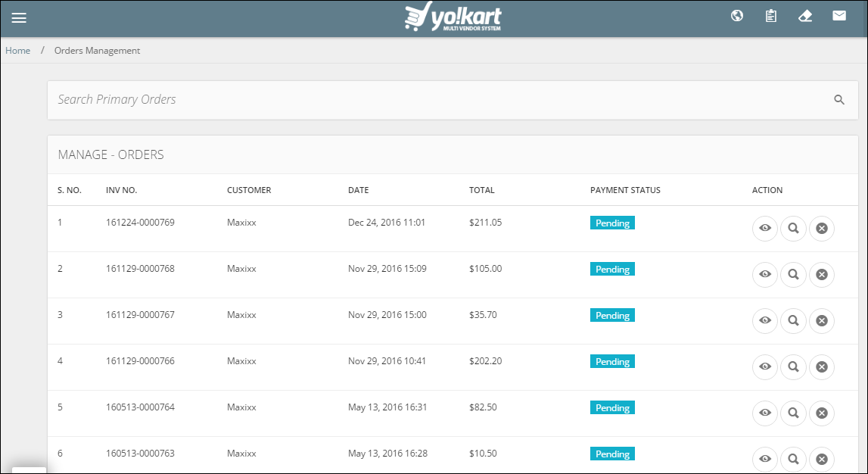Open the hamburger navigation menu

19,17
